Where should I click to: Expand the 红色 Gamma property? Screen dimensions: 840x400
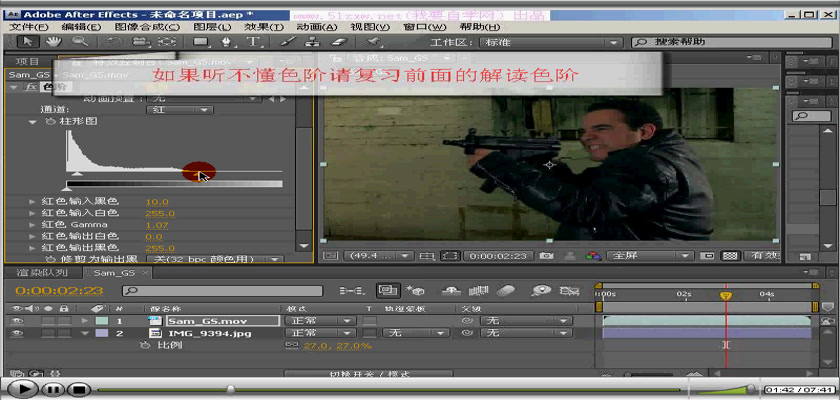click(x=33, y=225)
